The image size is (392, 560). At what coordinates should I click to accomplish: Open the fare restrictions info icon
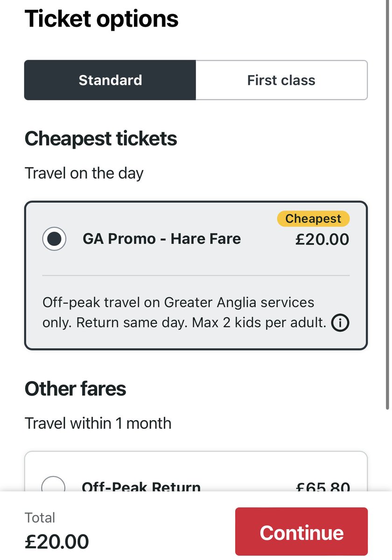pyautogui.click(x=340, y=323)
